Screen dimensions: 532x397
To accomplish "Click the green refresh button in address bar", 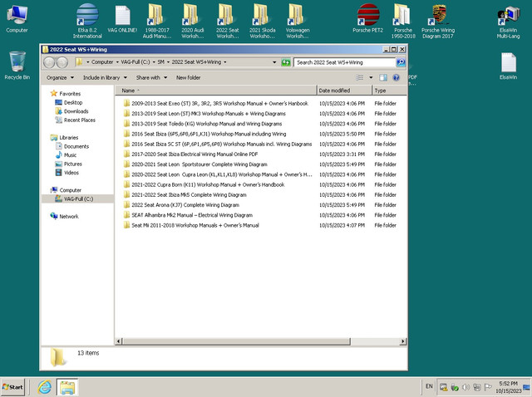I will coord(286,62).
